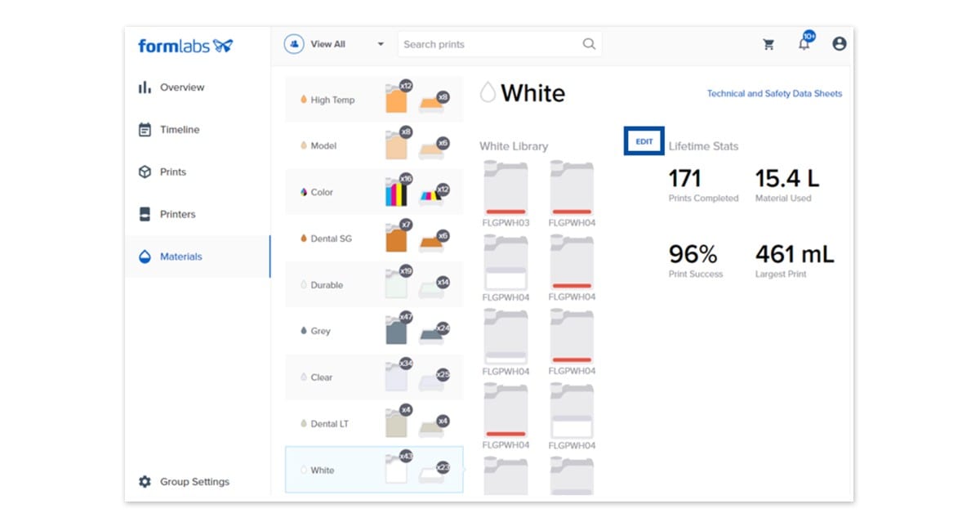Click the 96% Print Success stat
The width and height of the screenshot is (980, 513).
point(696,261)
